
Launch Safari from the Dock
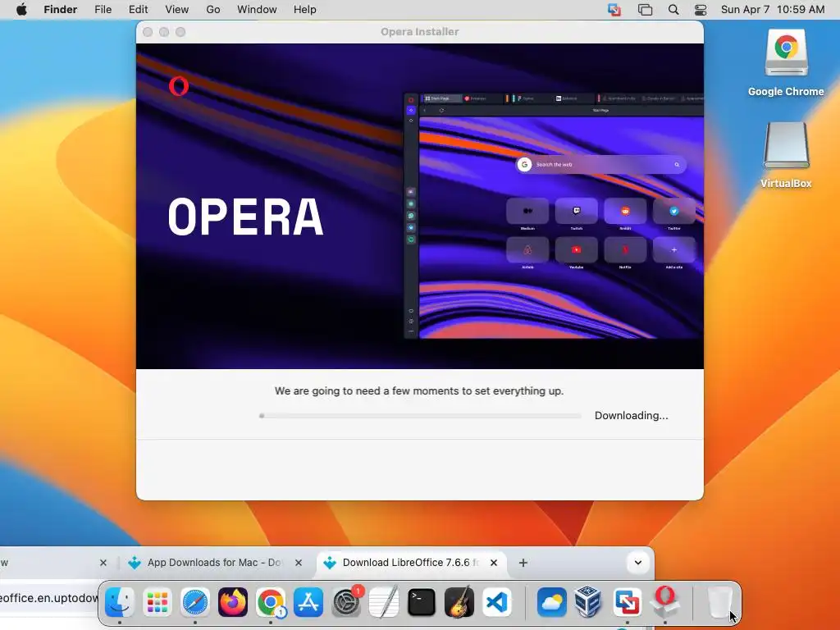(x=195, y=602)
